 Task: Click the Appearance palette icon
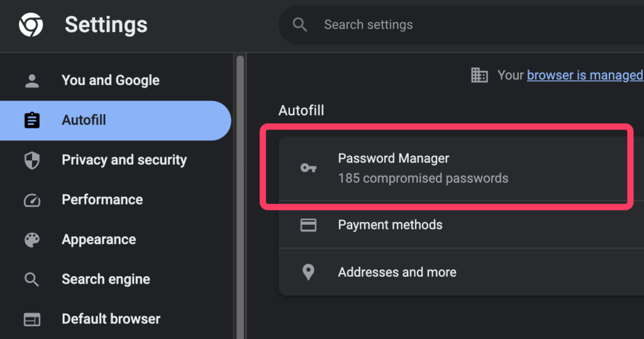tap(31, 240)
